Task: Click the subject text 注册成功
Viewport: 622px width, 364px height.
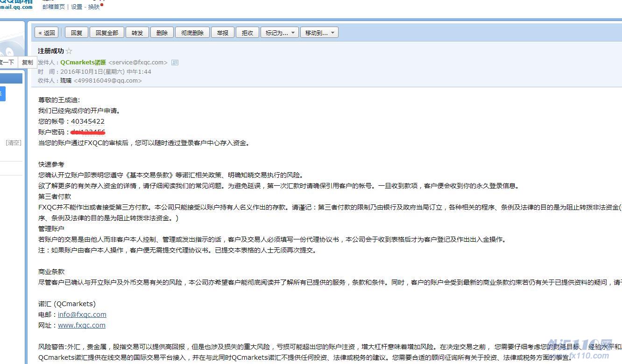Action: 51,51
